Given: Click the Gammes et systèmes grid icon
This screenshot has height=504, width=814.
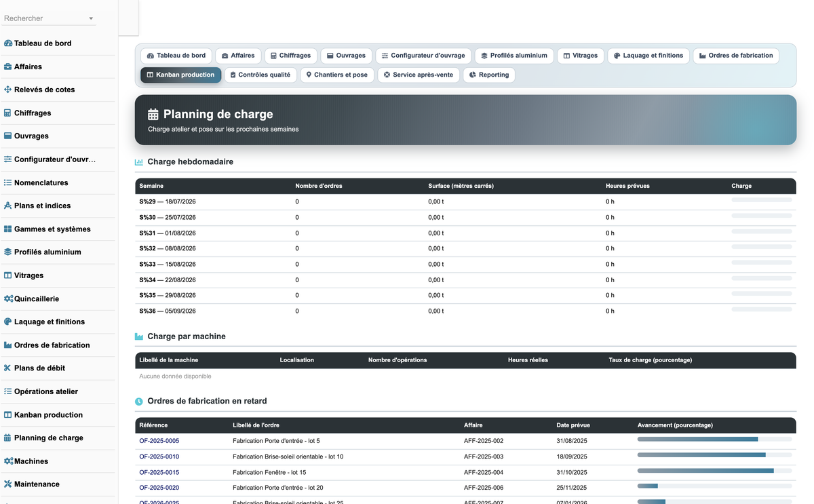Looking at the screenshot, I should [8, 229].
